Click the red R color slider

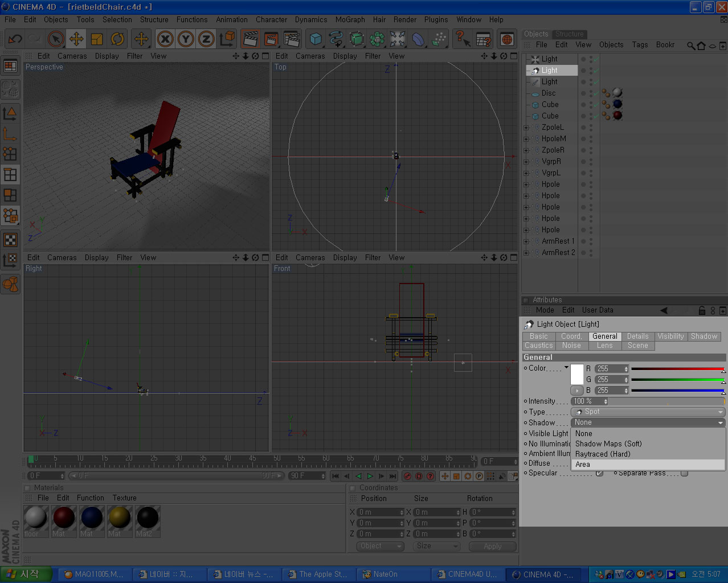(678, 369)
